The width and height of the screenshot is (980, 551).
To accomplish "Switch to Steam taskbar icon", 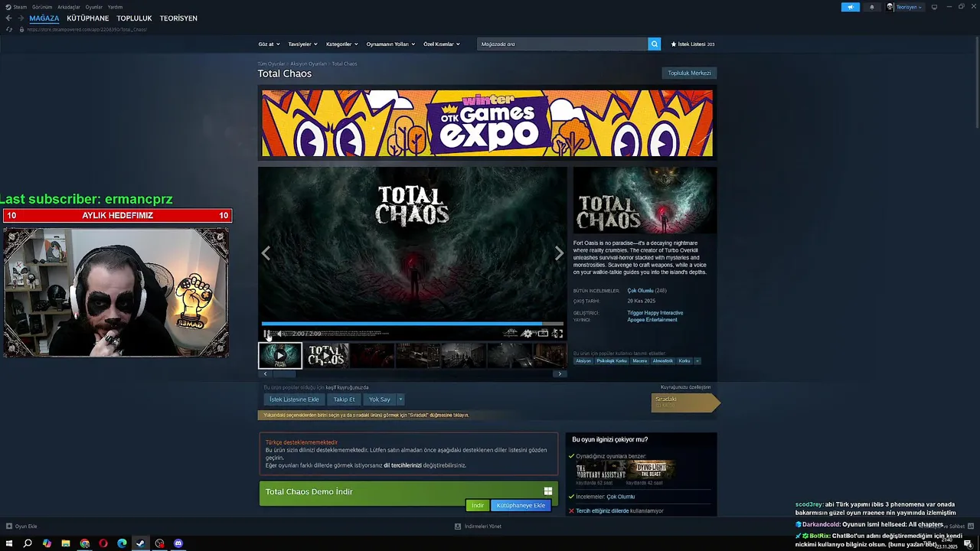I will click(x=141, y=543).
